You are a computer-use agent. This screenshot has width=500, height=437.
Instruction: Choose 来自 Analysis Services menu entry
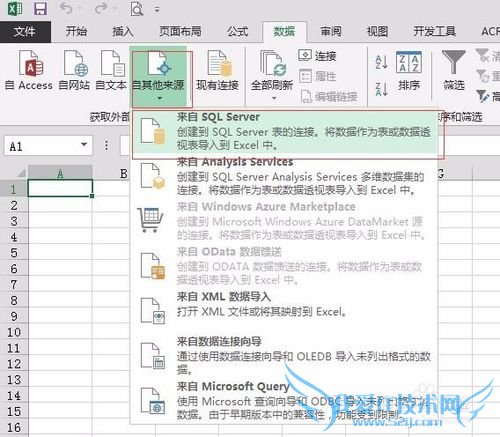tap(284, 176)
